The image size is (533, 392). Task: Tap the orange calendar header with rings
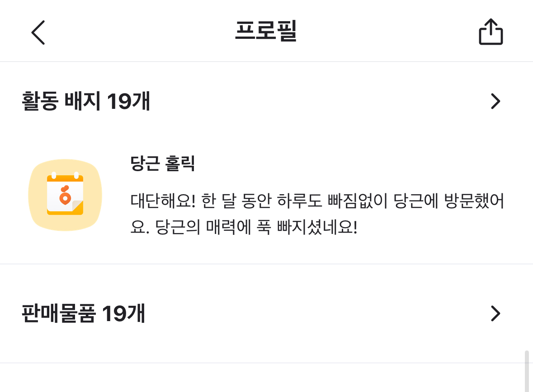coord(65,177)
